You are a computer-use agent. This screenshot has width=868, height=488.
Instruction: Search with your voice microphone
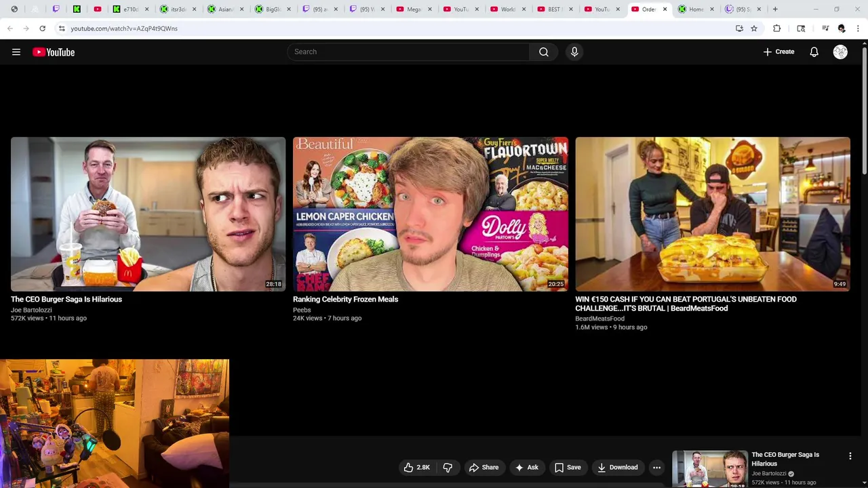[x=574, y=52]
